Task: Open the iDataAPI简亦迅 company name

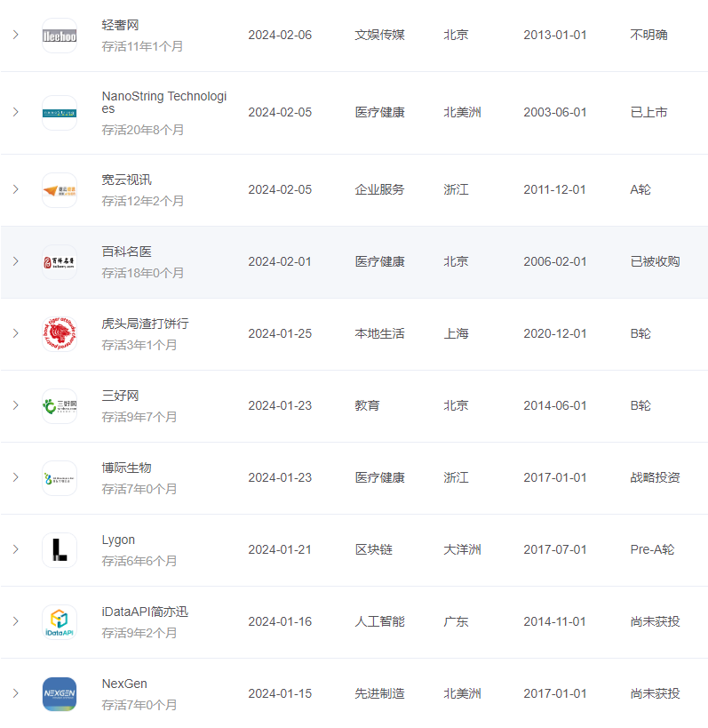Action: [145, 612]
